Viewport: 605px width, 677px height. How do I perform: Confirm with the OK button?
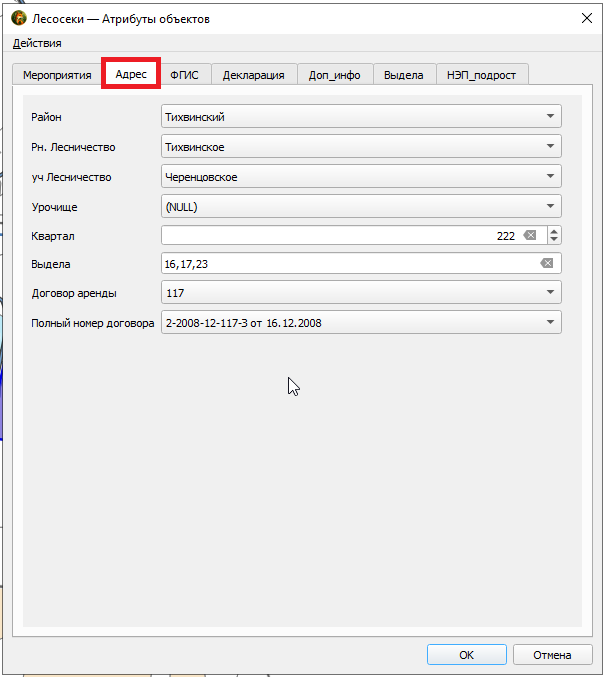(466, 655)
